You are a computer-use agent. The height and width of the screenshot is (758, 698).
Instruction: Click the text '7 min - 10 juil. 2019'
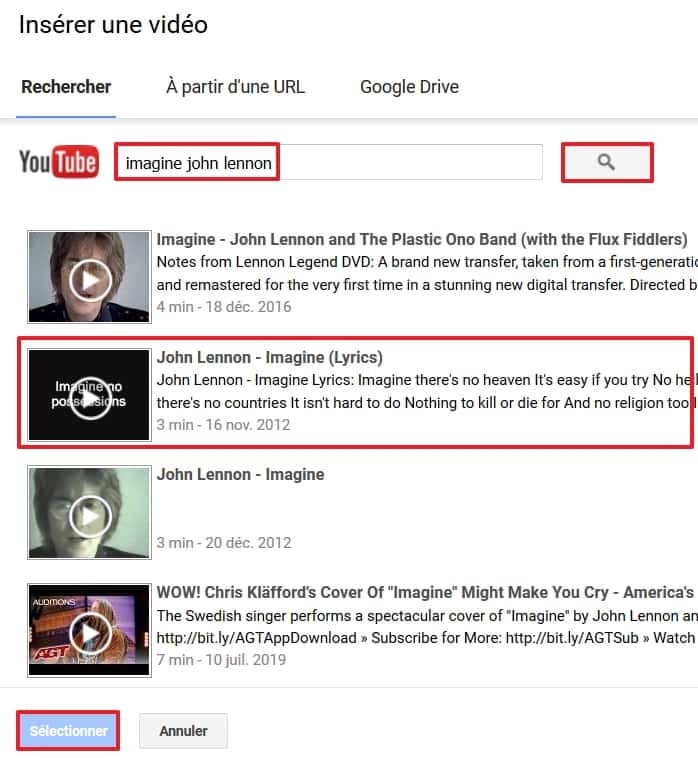tap(221, 660)
